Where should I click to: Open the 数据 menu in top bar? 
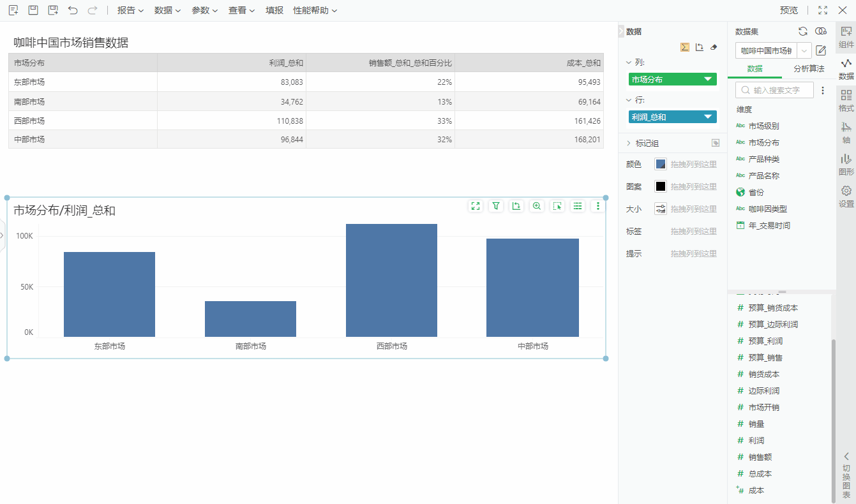coord(167,10)
